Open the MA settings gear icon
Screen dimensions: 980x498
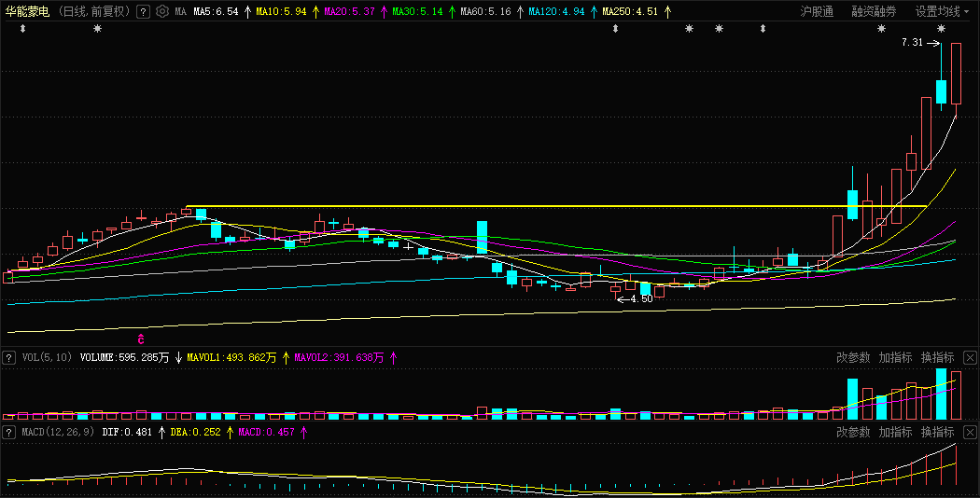coord(161,11)
